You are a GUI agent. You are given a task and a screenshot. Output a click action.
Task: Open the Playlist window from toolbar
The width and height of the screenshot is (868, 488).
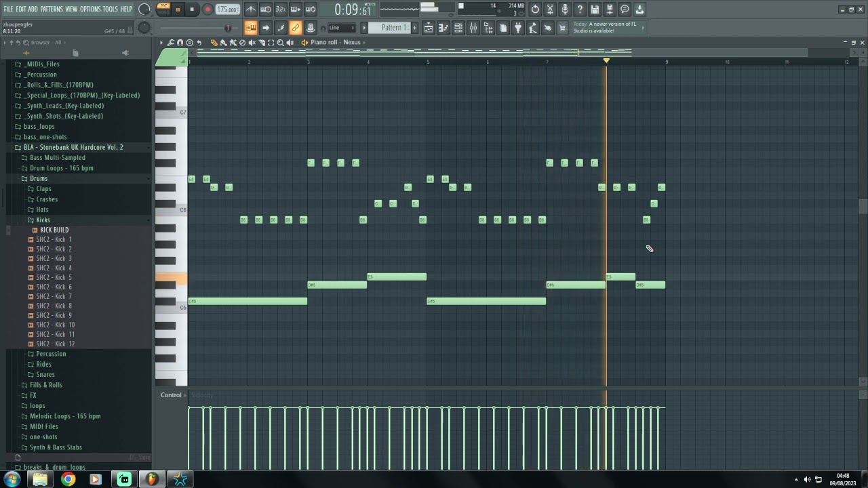click(429, 28)
